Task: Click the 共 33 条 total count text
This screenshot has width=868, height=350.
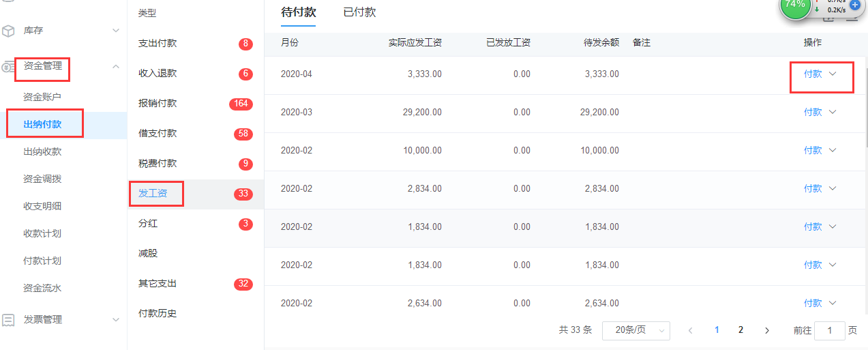Action: tap(575, 330)
